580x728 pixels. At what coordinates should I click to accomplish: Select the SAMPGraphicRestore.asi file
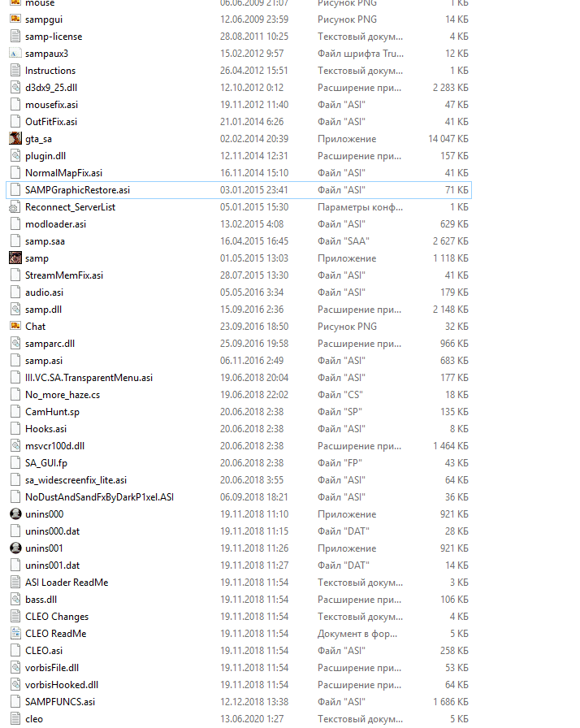click(77, 190)
